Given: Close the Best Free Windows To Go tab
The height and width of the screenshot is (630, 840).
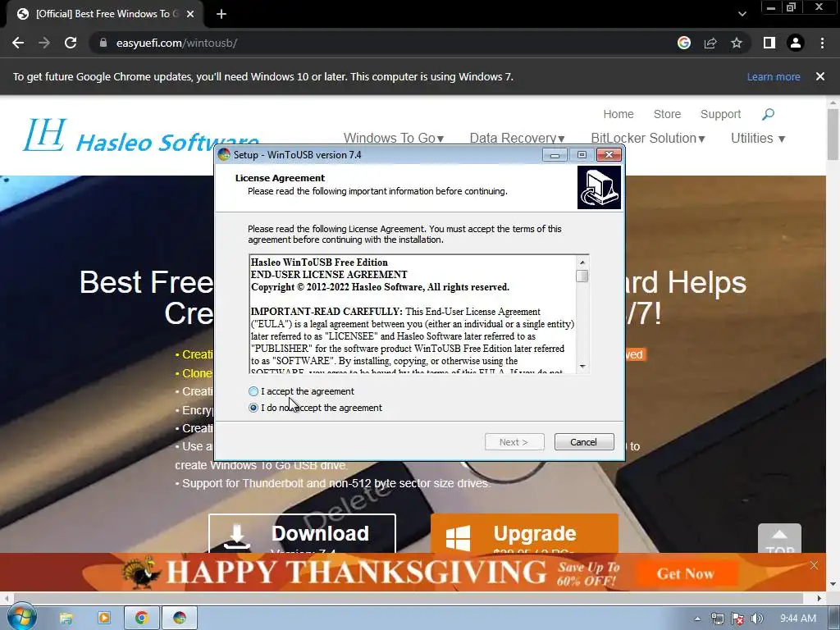Looking at the screenshot, I should 190,14.
